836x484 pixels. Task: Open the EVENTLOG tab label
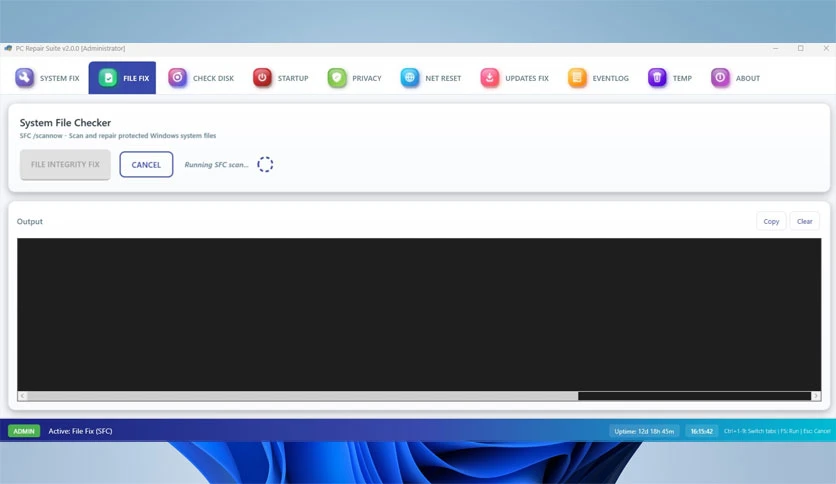point(610,78)
